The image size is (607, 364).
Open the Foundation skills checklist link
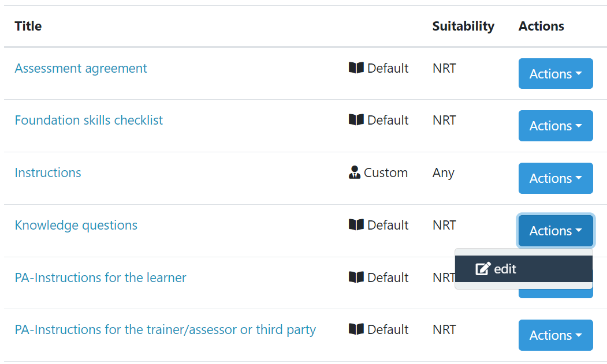(x=88, y=120)
